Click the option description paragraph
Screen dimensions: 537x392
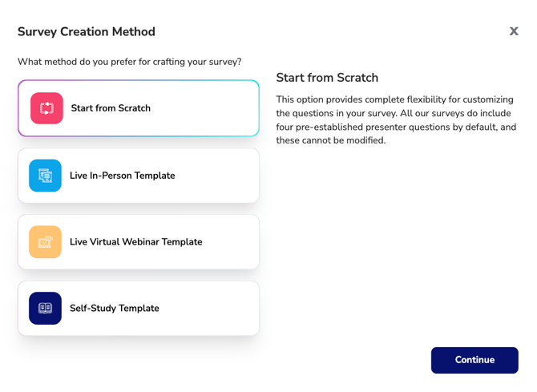click(396, 120)
